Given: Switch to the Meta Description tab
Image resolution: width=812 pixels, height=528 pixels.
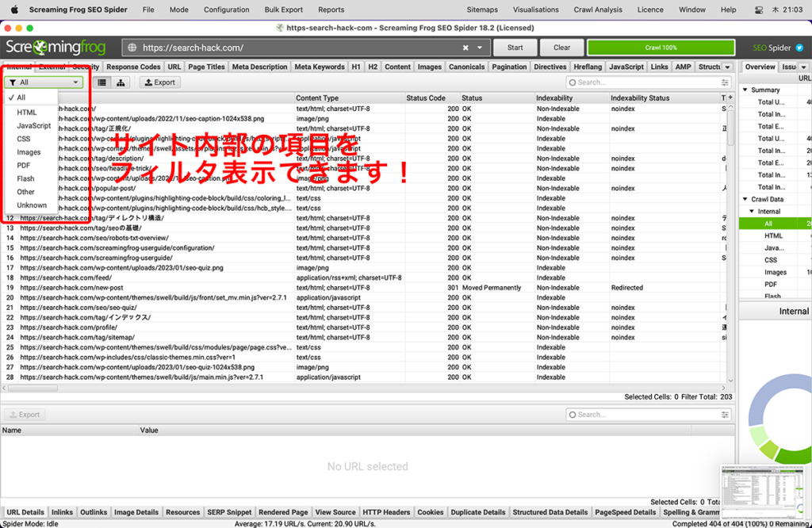Looking at the screenshot, I should coord(259,67).
